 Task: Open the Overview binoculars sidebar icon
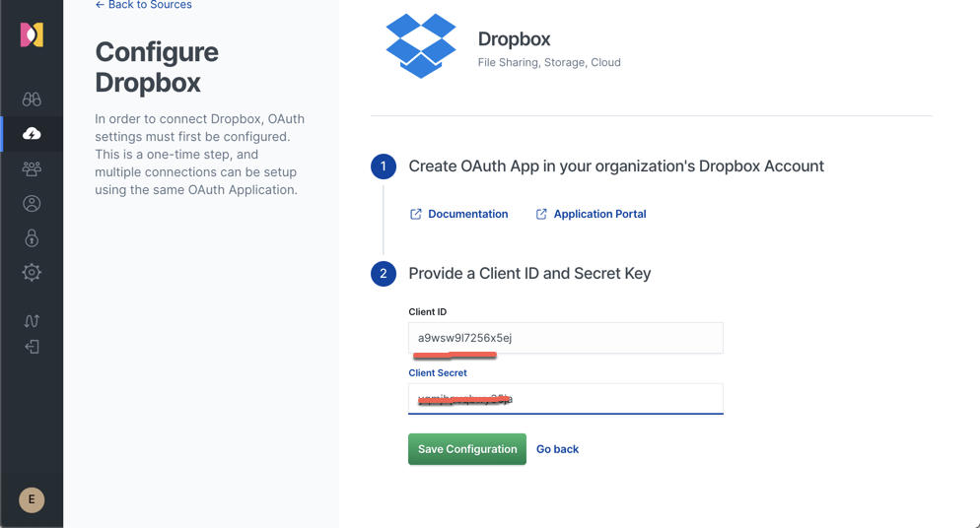32,99
